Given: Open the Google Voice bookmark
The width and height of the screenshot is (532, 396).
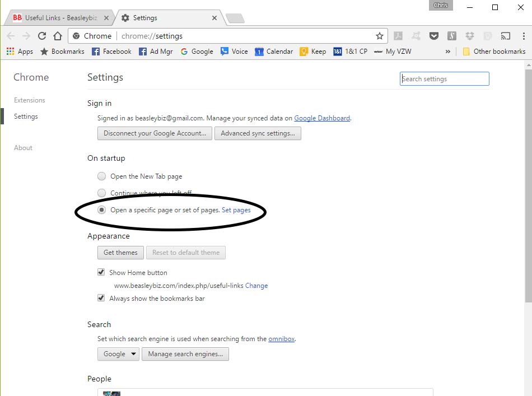Looking at the screenshot, I should coord(234,51).
